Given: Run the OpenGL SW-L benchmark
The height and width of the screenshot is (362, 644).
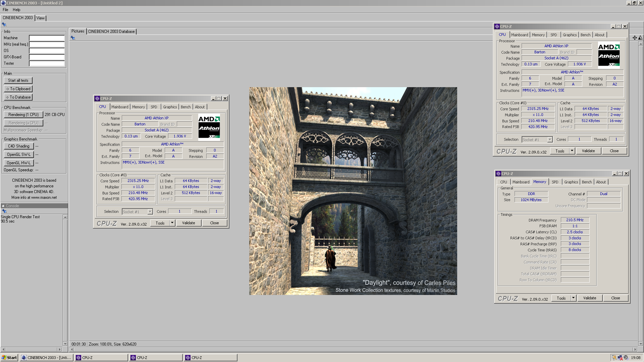Looking at the screenshot, I should pyautogui.click(x=19, y=155).
